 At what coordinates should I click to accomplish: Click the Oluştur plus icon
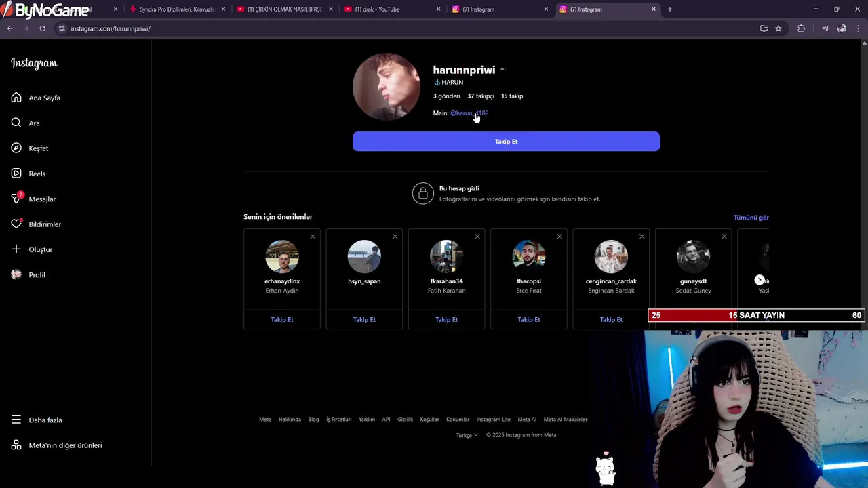tap(16, 249)
